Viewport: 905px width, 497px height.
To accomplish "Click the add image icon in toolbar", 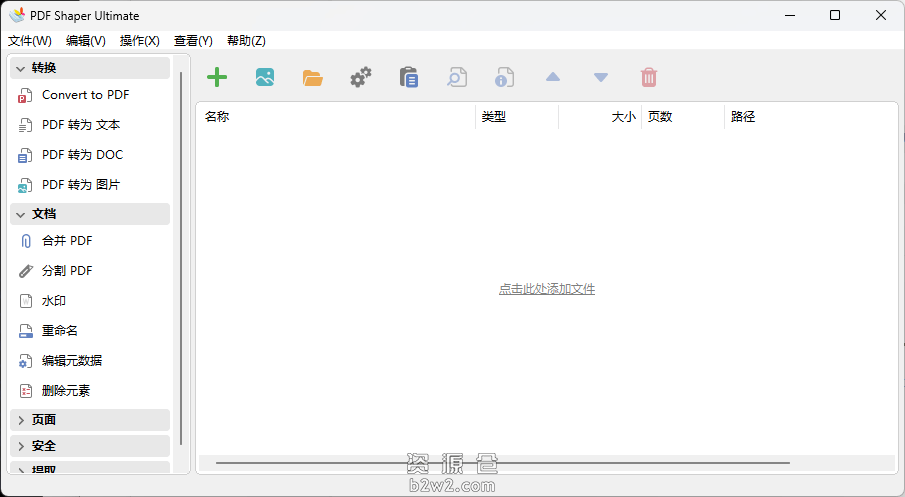I will click(265, 77).
